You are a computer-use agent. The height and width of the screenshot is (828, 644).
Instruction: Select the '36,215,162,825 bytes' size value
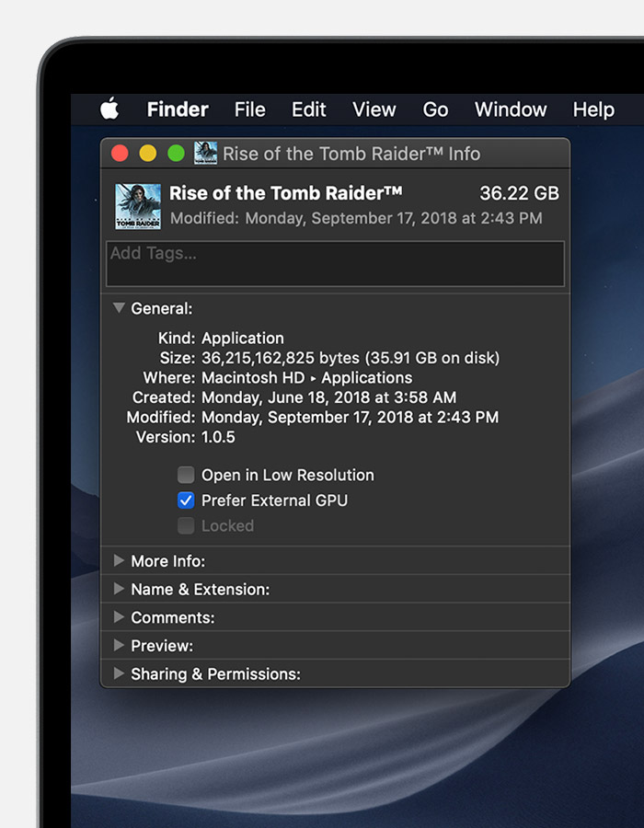[281, 358]
